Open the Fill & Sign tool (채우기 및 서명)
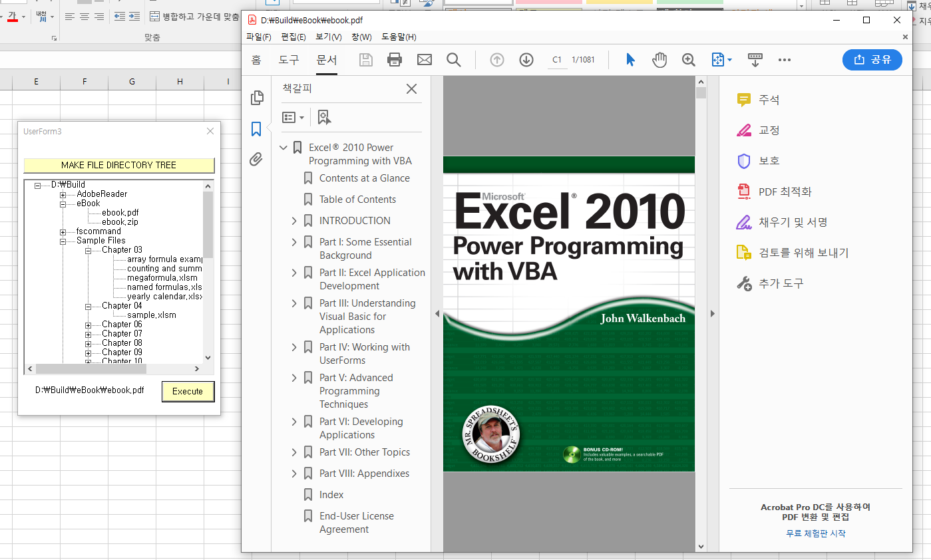The width and height of the screenshot is (931, 560). point(782,222)
